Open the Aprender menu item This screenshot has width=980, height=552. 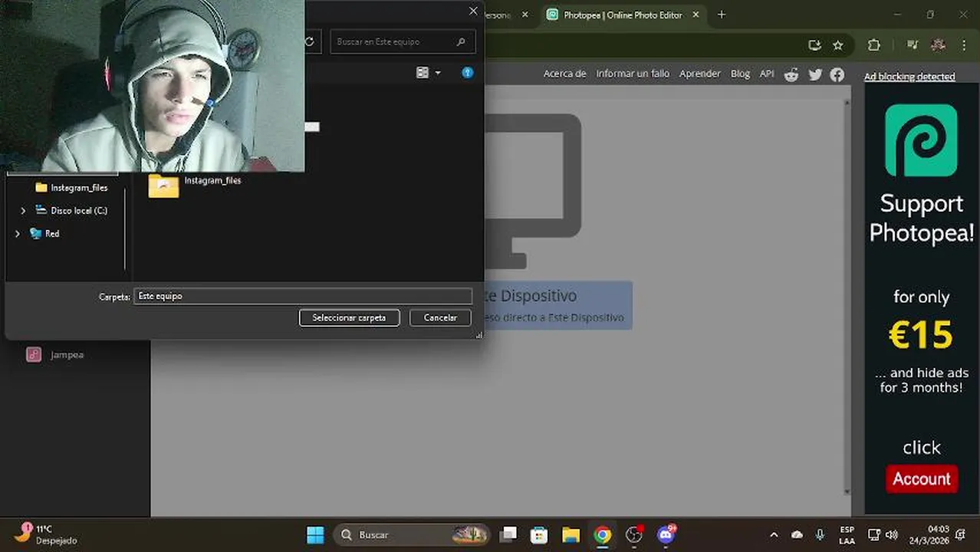point(699,74)
